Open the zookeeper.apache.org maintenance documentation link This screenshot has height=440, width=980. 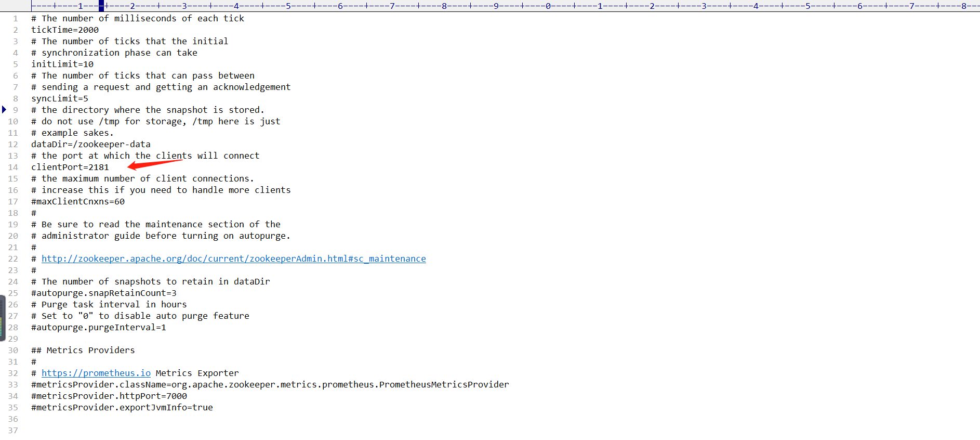tap(234, 258)
